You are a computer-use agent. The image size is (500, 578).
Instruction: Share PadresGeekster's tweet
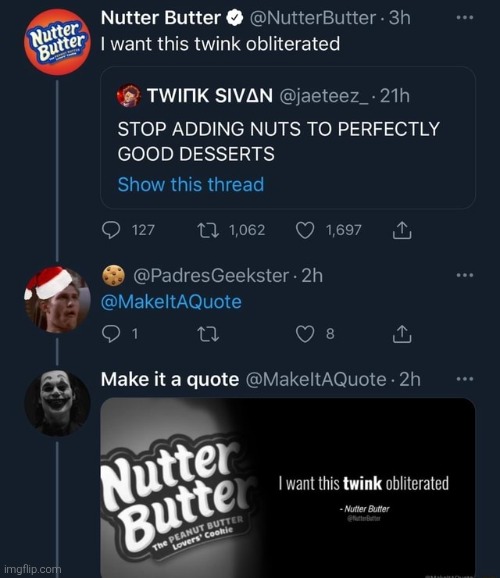coord(401,334)
